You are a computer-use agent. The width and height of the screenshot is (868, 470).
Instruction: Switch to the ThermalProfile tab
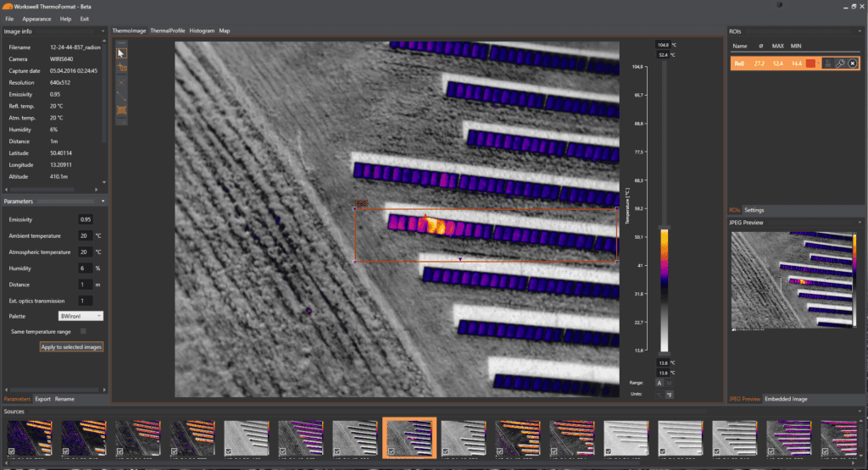(x=168, y=31)
